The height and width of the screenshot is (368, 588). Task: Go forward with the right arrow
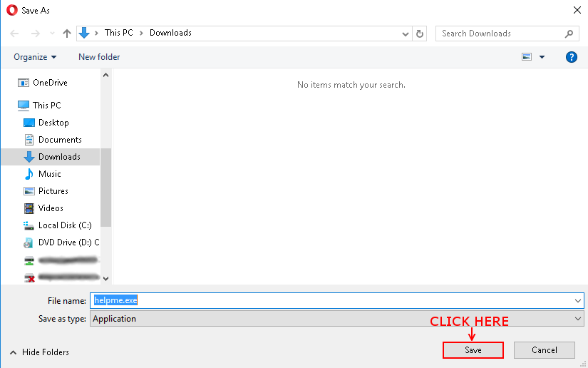(35, 34)
